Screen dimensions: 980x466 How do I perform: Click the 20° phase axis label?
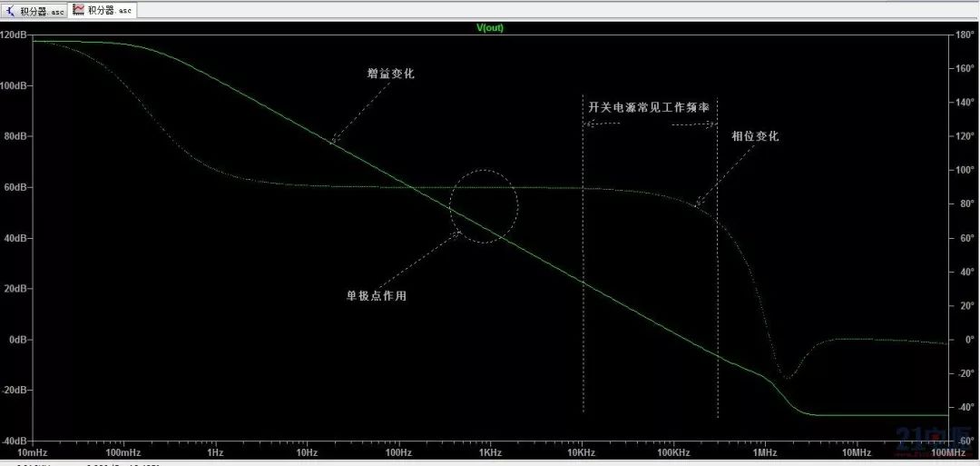click(x=967, y=306)
